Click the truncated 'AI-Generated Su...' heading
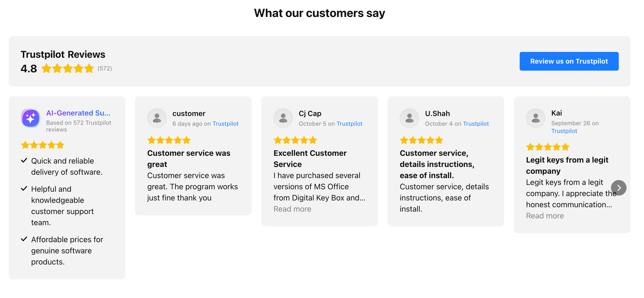The width and height of the screenshot is (644, 298). pyautogui.click(x=78, y=113)
